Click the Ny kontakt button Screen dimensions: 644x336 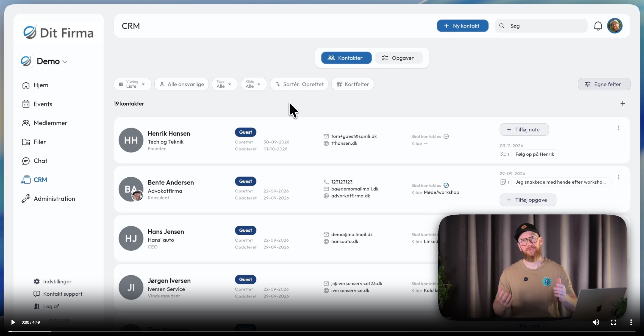point(462,26)
